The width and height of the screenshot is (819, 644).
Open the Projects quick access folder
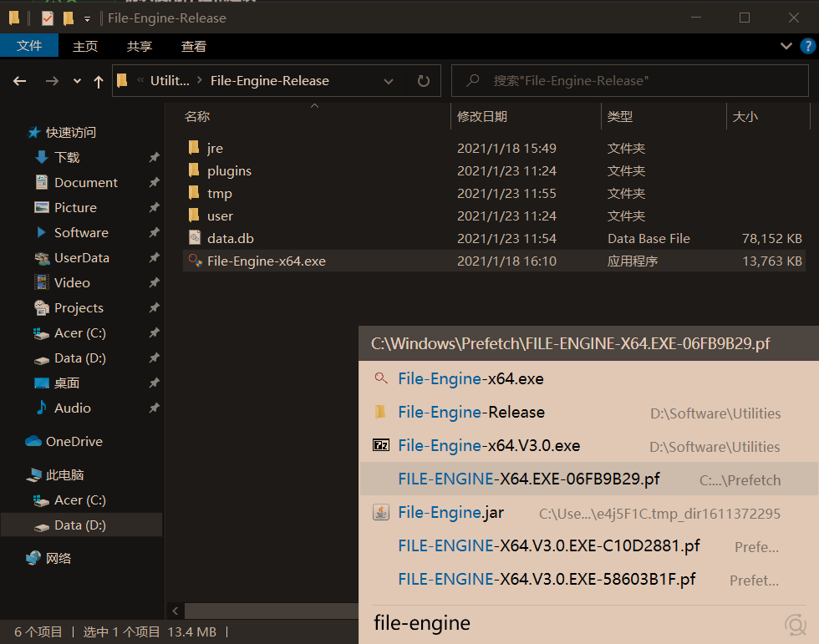[79, 308]
